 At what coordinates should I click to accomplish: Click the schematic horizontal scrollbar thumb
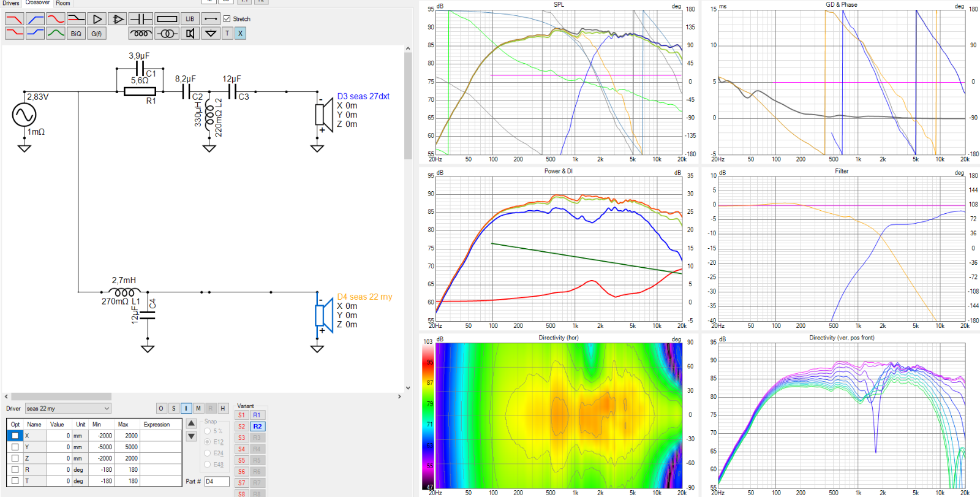click(x=61, y=396)
